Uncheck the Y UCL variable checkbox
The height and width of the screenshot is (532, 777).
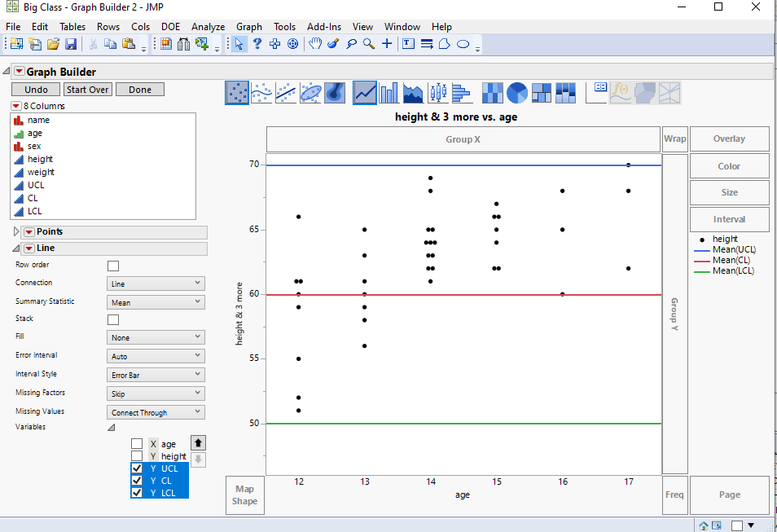[x=137, y=468]
